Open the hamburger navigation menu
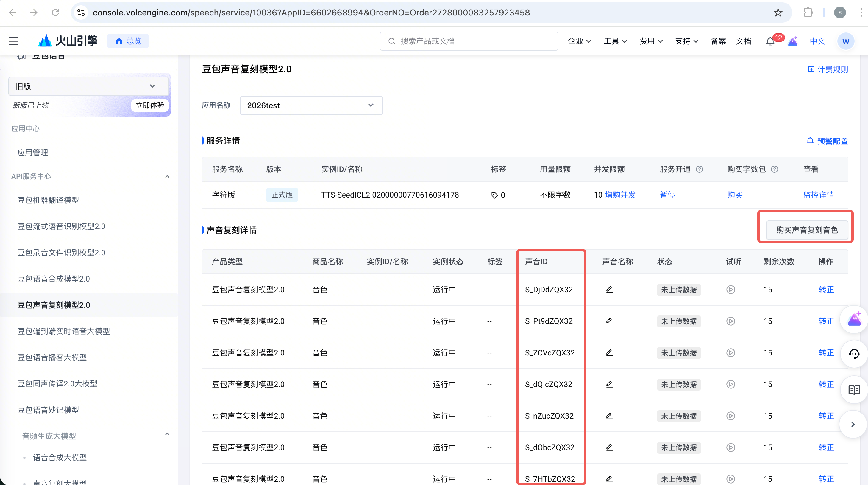Screen dimensions: 868x485 pyautogui.click(x=14, y=41)
